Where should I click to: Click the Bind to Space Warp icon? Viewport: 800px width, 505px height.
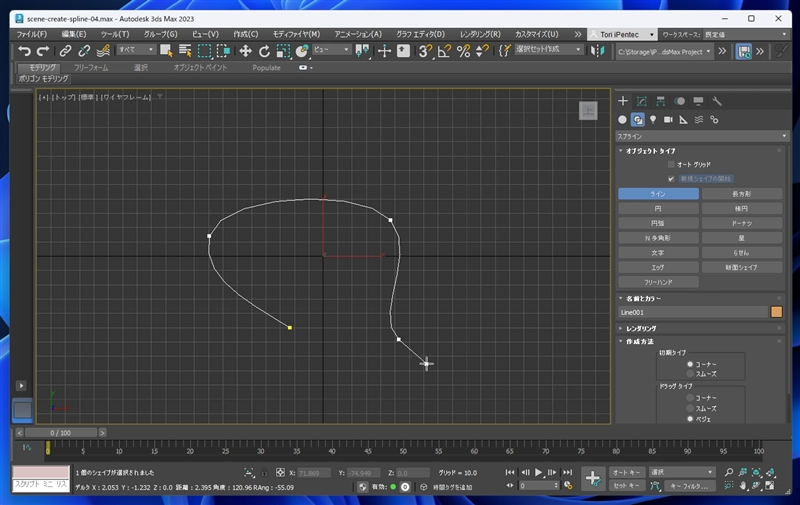103,50
